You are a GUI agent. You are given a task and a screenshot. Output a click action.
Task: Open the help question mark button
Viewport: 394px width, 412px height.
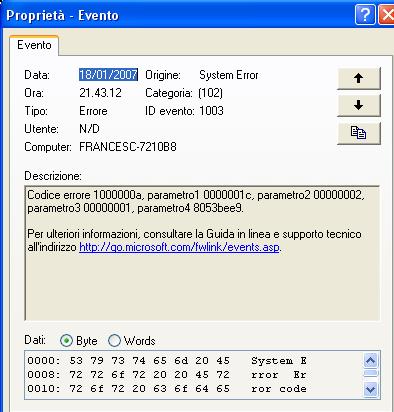(365, 15)
